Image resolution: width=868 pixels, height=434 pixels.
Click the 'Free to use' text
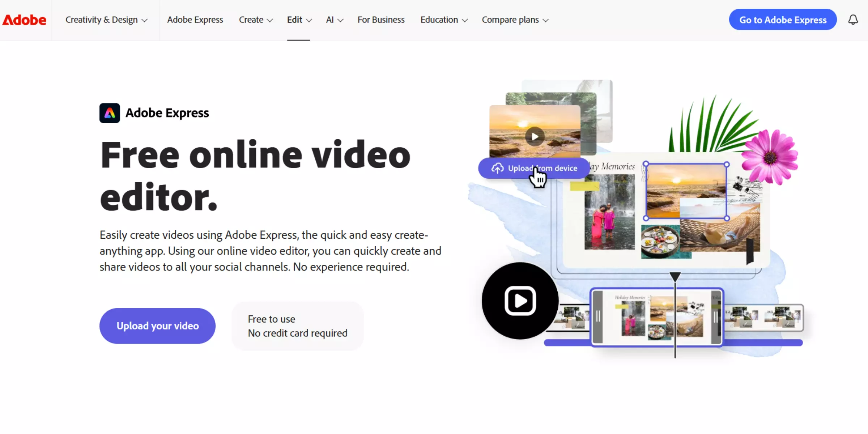tap(271, 319)
